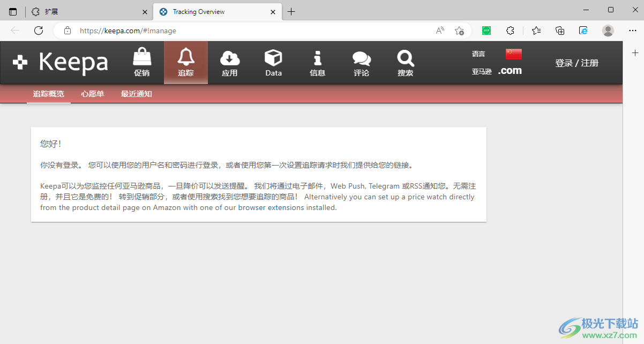Add this page to favorites
The height and width of the screenshot is (344, 644).
[x=459, y=31]
